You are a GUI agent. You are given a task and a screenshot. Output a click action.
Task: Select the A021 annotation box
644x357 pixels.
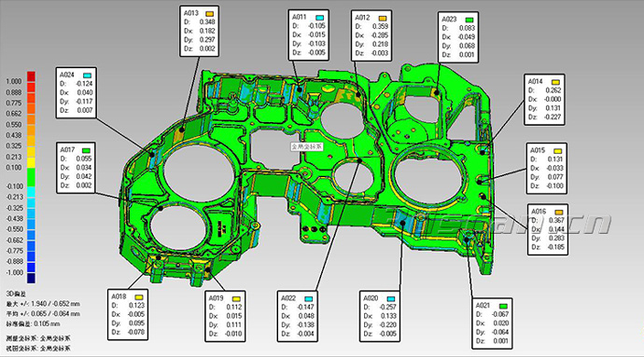(492, 323)
